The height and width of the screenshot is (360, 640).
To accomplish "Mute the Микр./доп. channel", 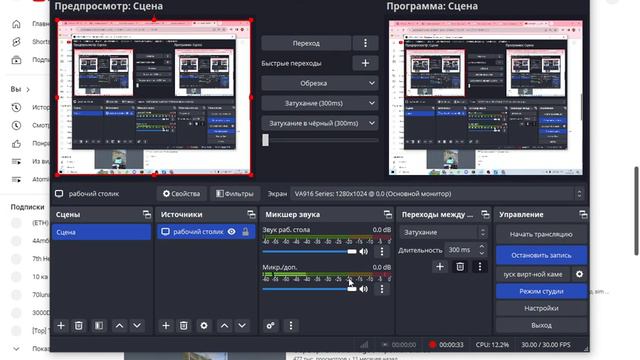I will 363,289.
